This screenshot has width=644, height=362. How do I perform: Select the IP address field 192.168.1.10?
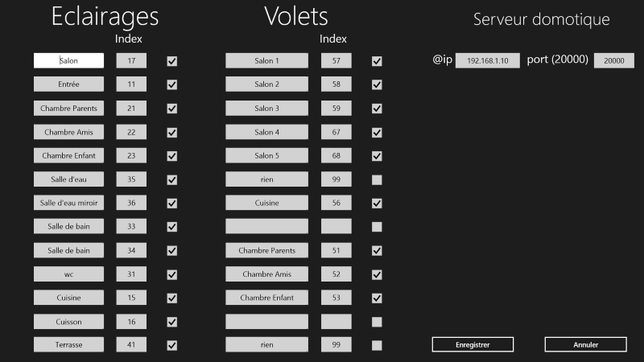click(488, 61)
